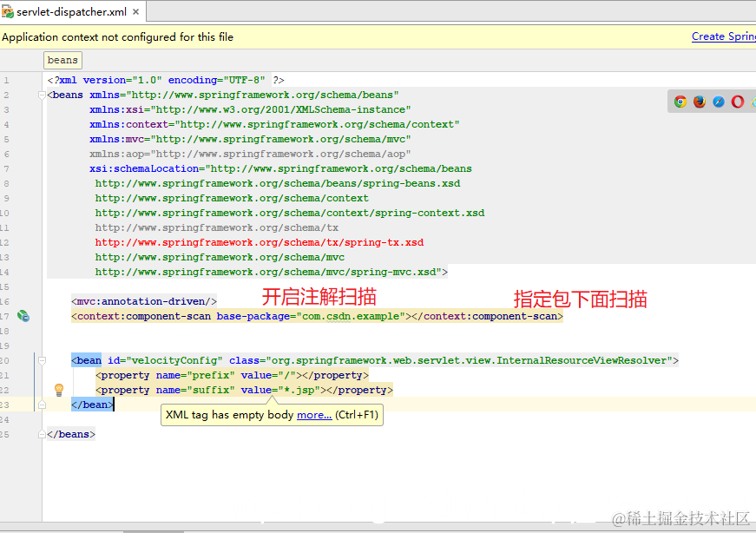
Task: Open in Safari browser icon
Action: pos(719,102)
